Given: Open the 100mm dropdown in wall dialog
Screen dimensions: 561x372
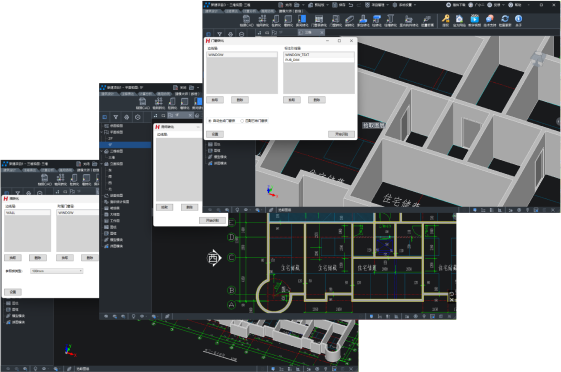Looking at the screenshot, I should pos(57,271).
